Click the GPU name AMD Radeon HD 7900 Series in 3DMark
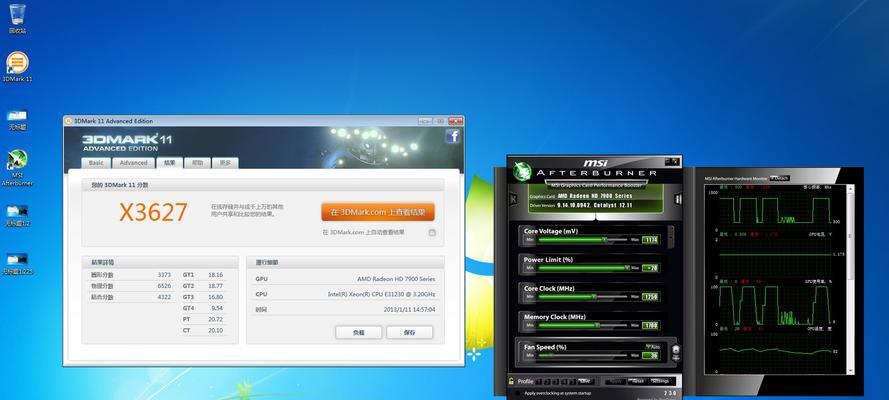 396,279
